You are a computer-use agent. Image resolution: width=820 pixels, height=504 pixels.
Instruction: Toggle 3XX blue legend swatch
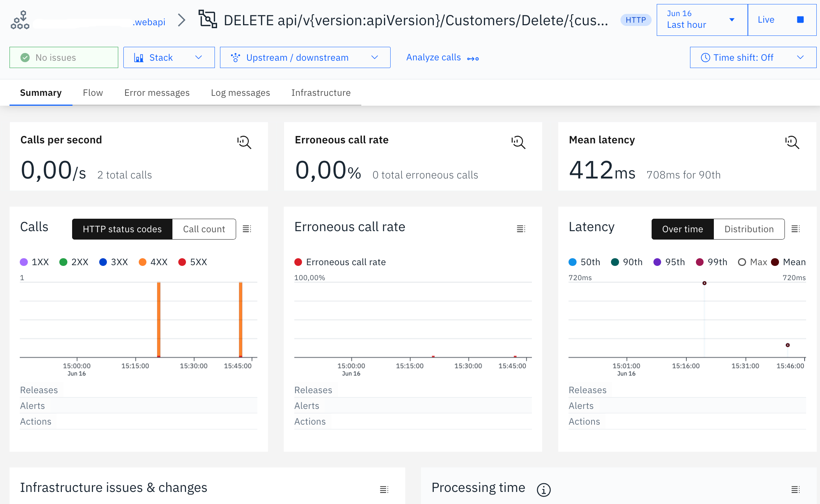[103, 262]
